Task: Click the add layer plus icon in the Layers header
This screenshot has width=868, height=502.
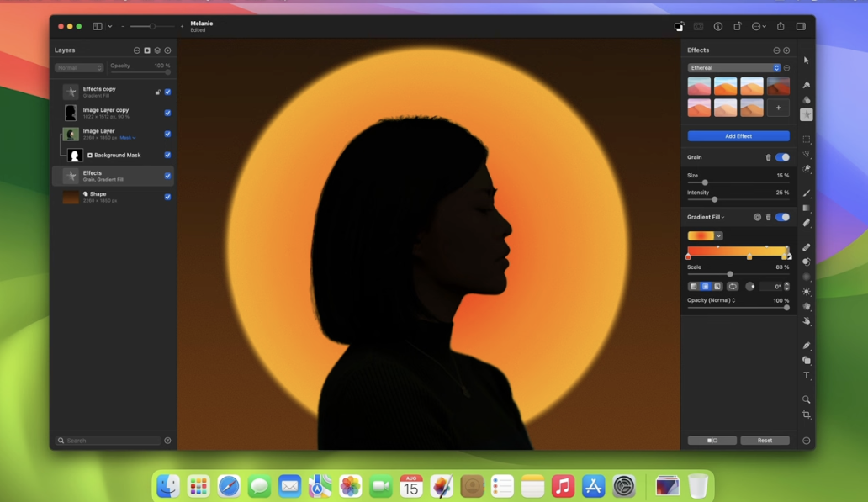Action: tap(167, 50)
